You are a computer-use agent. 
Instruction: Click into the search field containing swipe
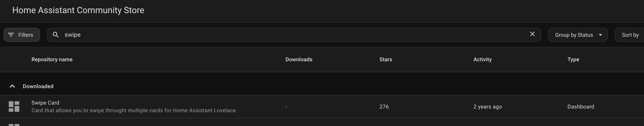tap(294, 35)
